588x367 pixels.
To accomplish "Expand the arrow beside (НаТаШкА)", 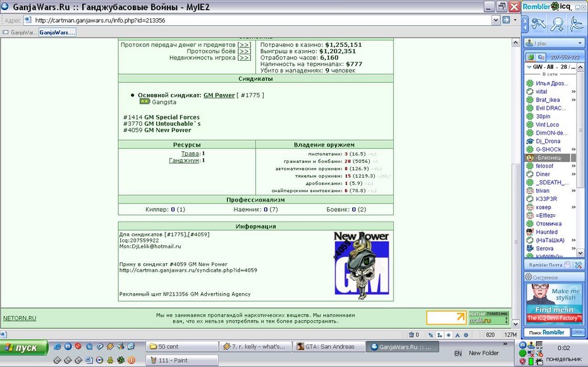I will 573,240.
